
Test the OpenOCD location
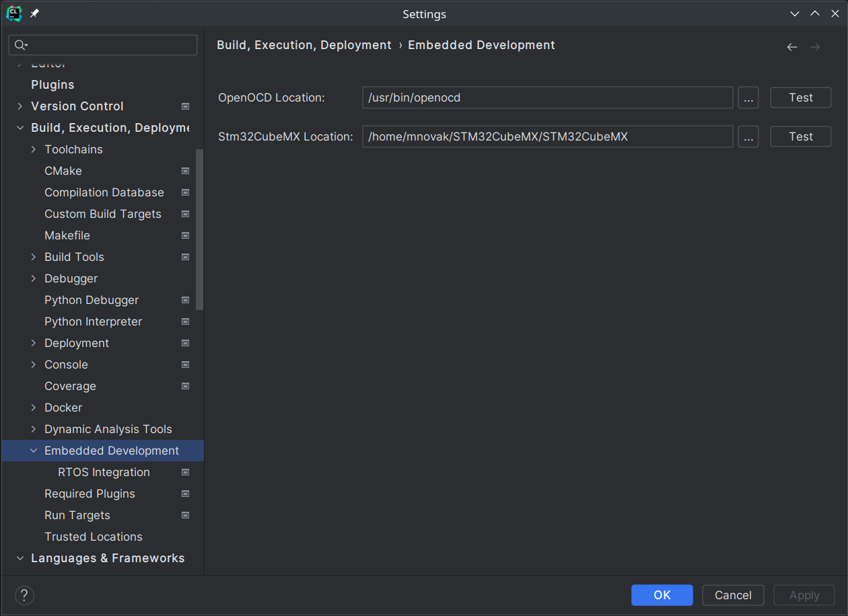tap(800, 97)
